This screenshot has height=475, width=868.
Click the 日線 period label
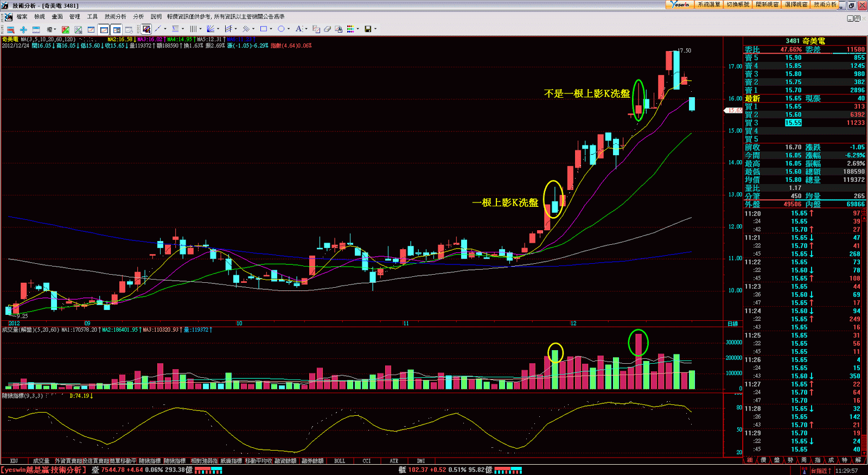pos(733,324)
